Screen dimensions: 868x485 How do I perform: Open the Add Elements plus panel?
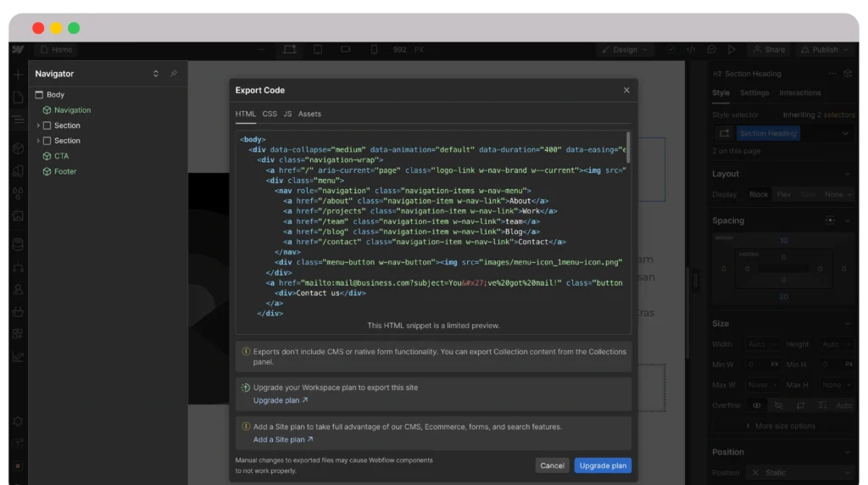point(18,75)
